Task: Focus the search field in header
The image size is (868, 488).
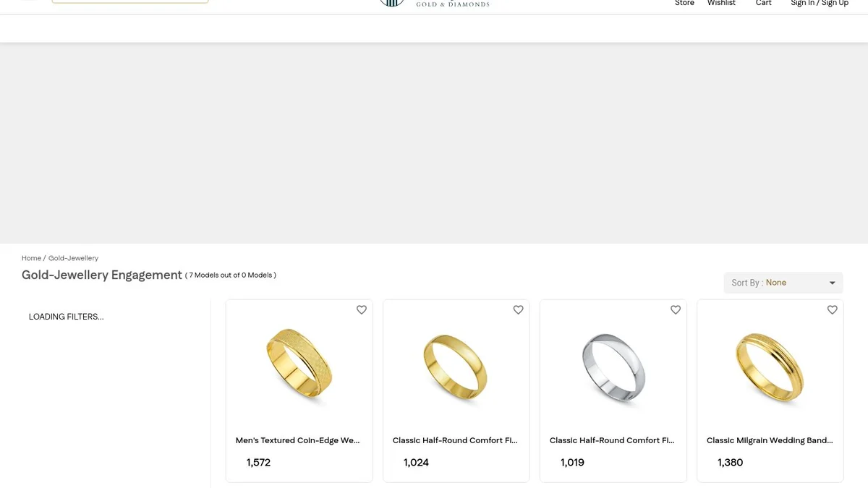Action: (130, 1)
